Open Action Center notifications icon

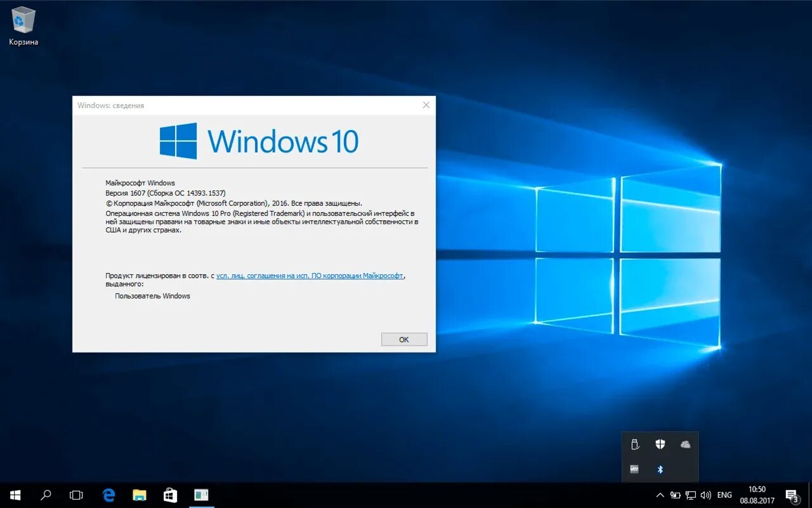792,495
